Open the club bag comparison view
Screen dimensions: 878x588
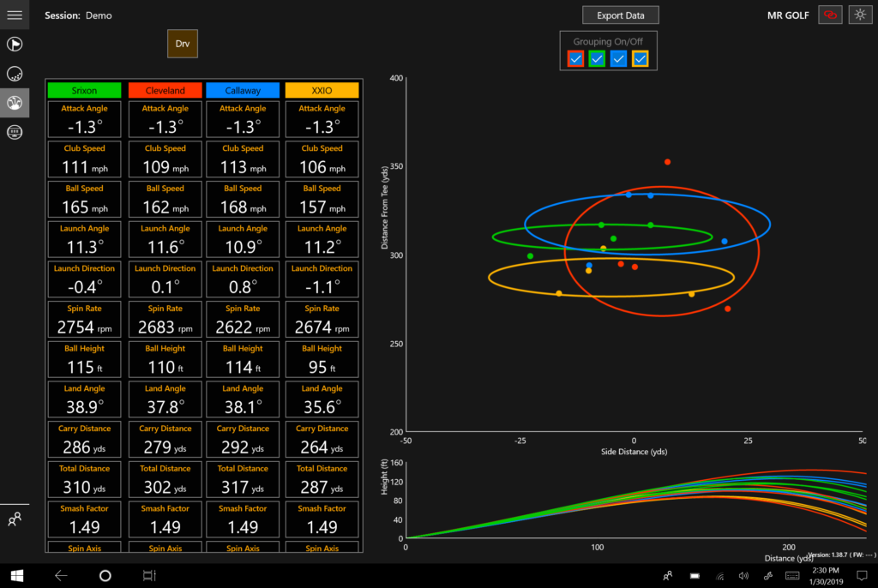pyautogui.click(x=15, y=103)
